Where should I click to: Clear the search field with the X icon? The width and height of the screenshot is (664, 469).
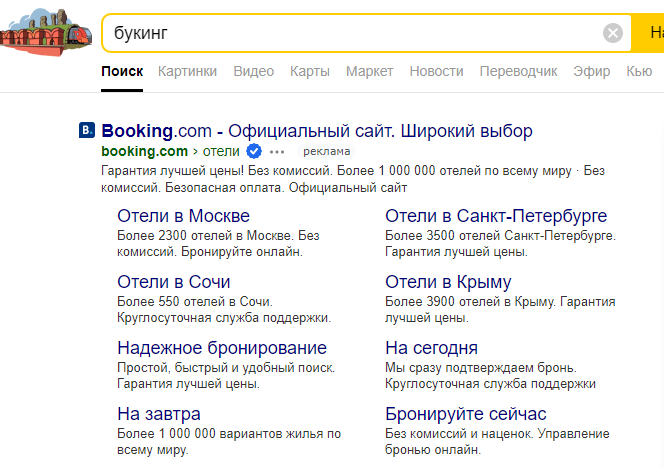tap(612, 33)
